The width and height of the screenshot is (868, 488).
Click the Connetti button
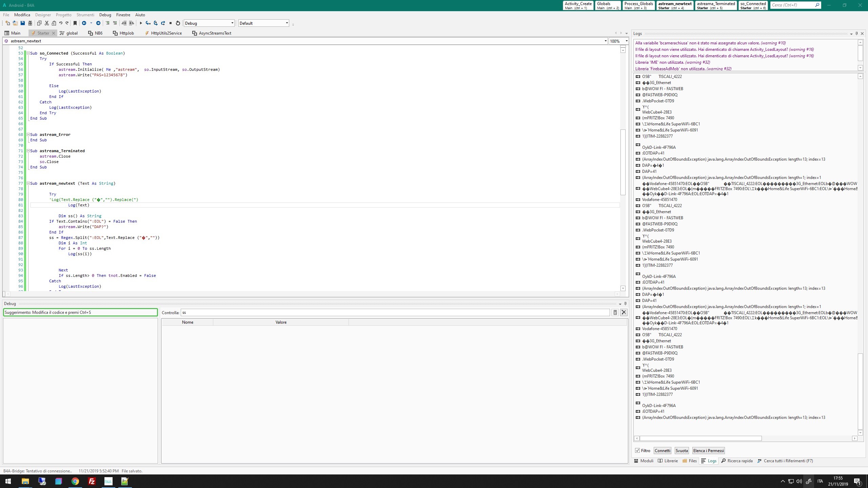662,450
